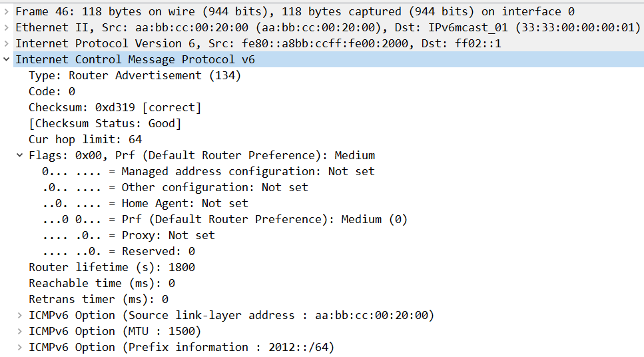This screenshot has width=644, height=357.
Task: Click the Reachable time (ms) field
Action: 102,283
